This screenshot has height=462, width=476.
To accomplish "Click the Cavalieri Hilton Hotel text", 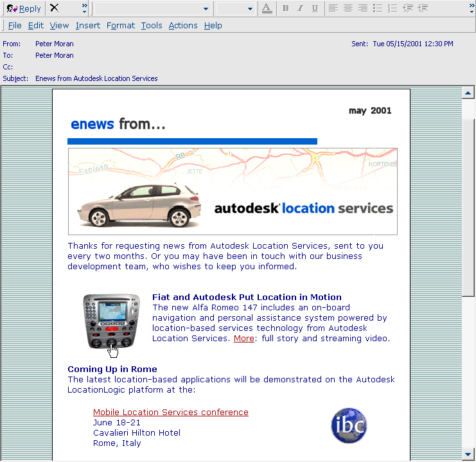I will tap(137, 433).
